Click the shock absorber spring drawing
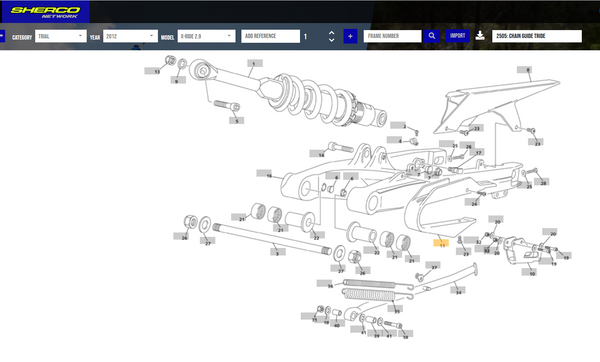The height and width of the screenshot is (362, 600). pos(314,99)
